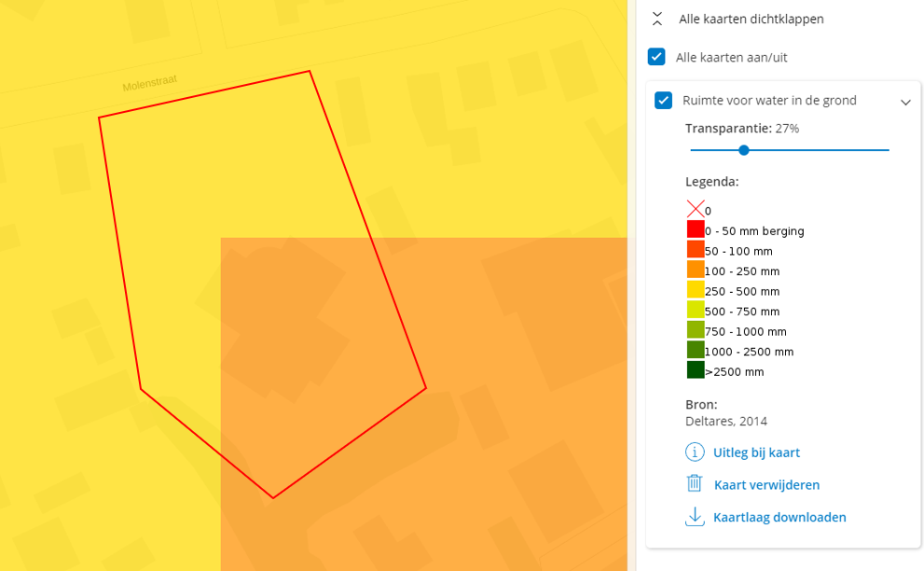Click the 'Legenda:' heading
This screenshot has height=571, width=924.
(x=711, y=182)
